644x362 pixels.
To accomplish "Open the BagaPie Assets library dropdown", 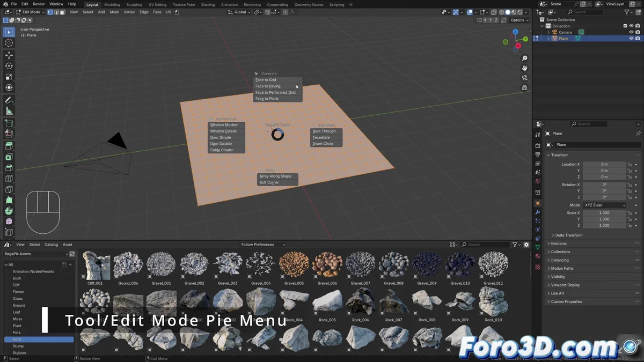I will pos(36,254).
